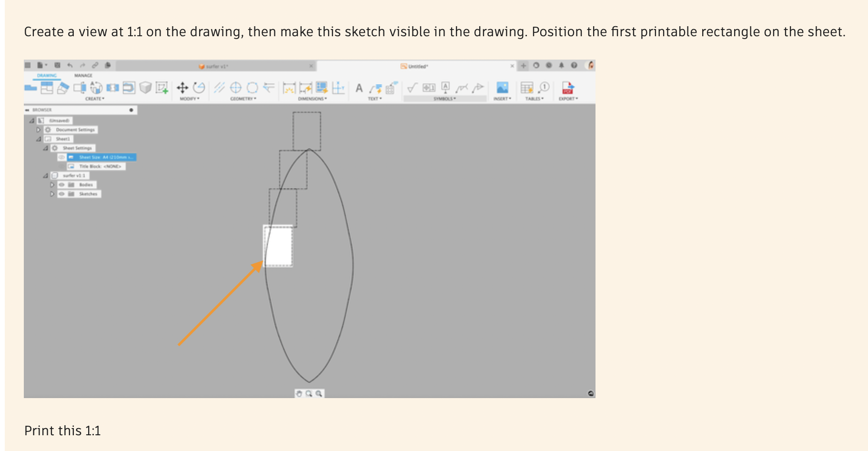Toggle Sheet Size visibility eye icon
The height and width of the screenshot is (451, 868).
click(x=62, y=157)
